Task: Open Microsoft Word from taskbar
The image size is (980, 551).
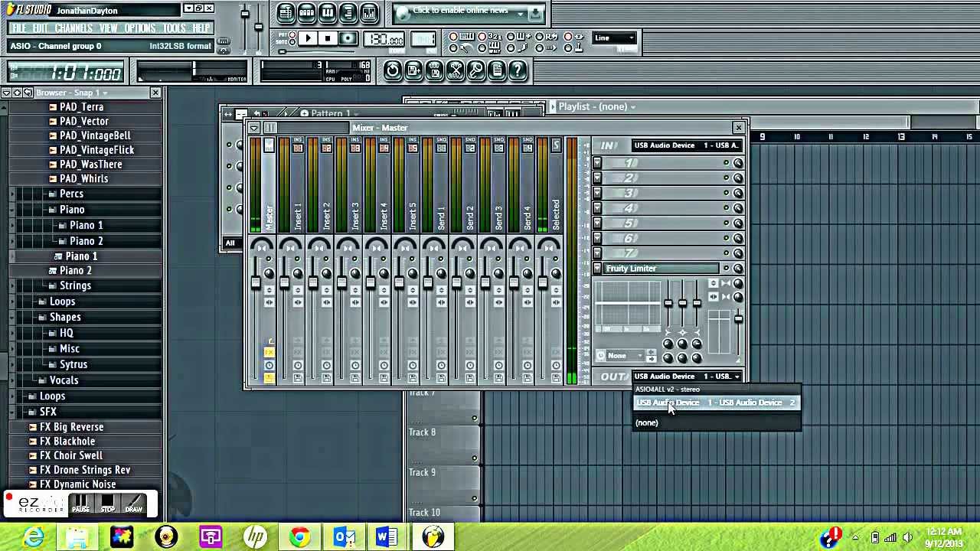Action: coord(387,536)
